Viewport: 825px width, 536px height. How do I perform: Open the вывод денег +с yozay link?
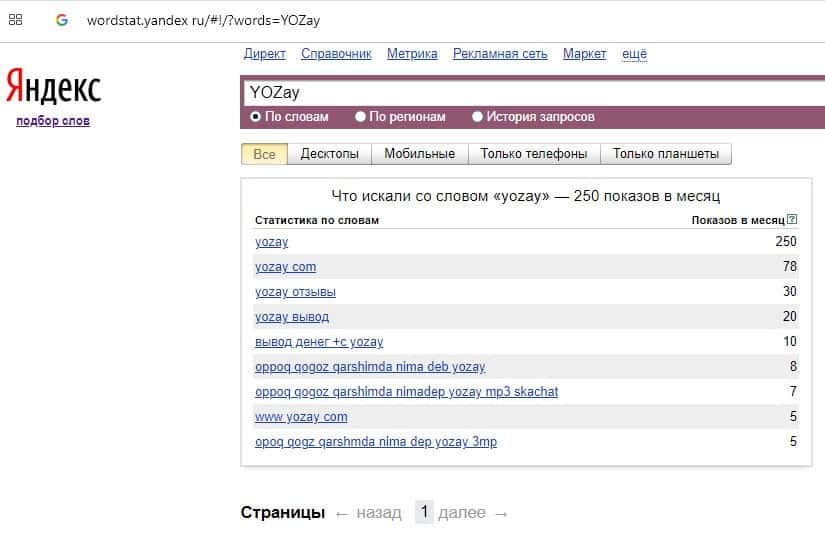point(319,342)
